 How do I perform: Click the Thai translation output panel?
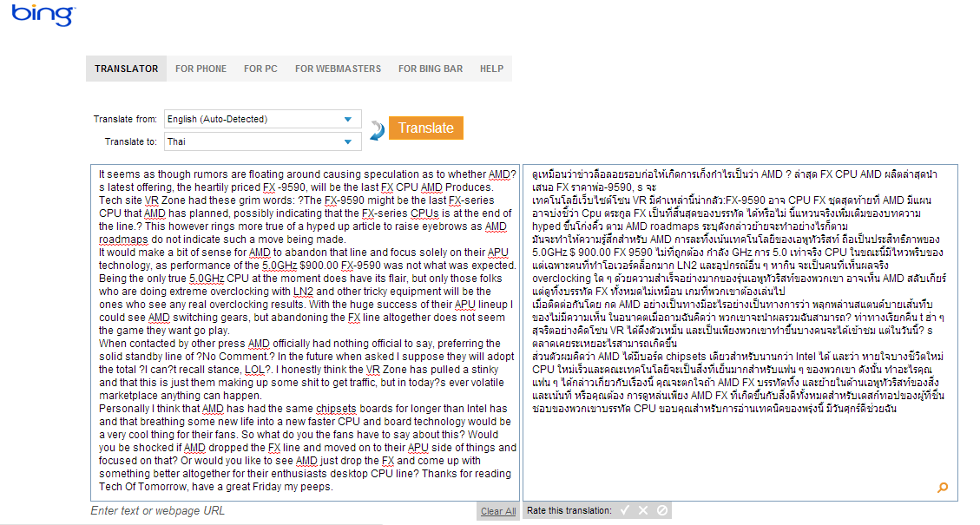point(740,331)
